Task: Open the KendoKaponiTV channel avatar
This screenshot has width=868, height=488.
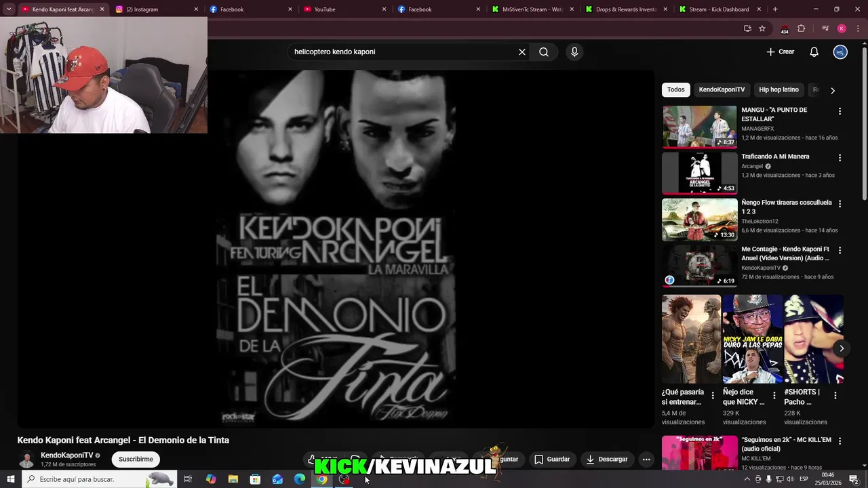Action: click(x=26, y=460)
